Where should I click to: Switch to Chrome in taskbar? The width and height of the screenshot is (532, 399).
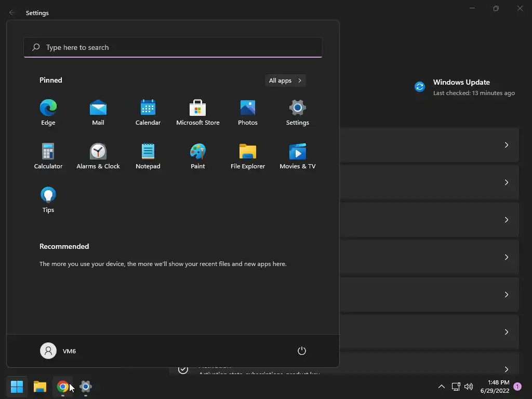coord(62,387)
